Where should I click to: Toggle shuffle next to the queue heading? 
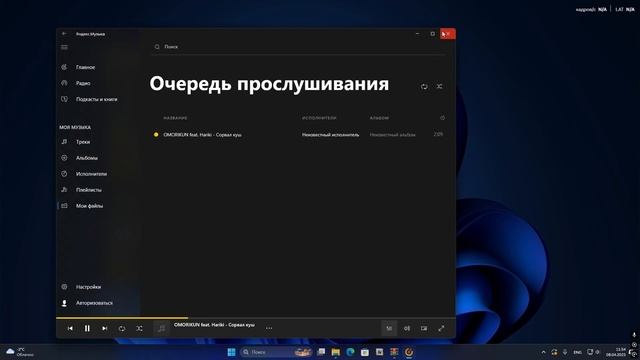coord(440,87)
